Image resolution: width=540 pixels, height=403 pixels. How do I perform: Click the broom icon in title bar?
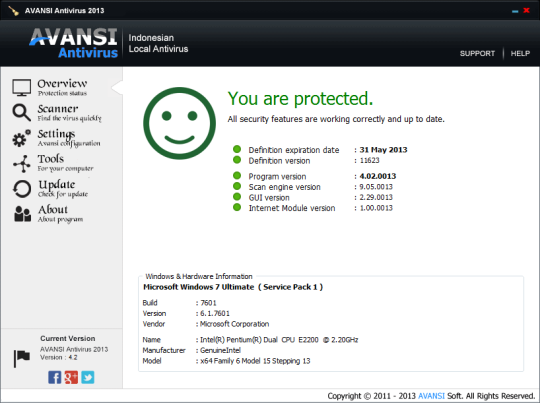(x=13, y=11)
